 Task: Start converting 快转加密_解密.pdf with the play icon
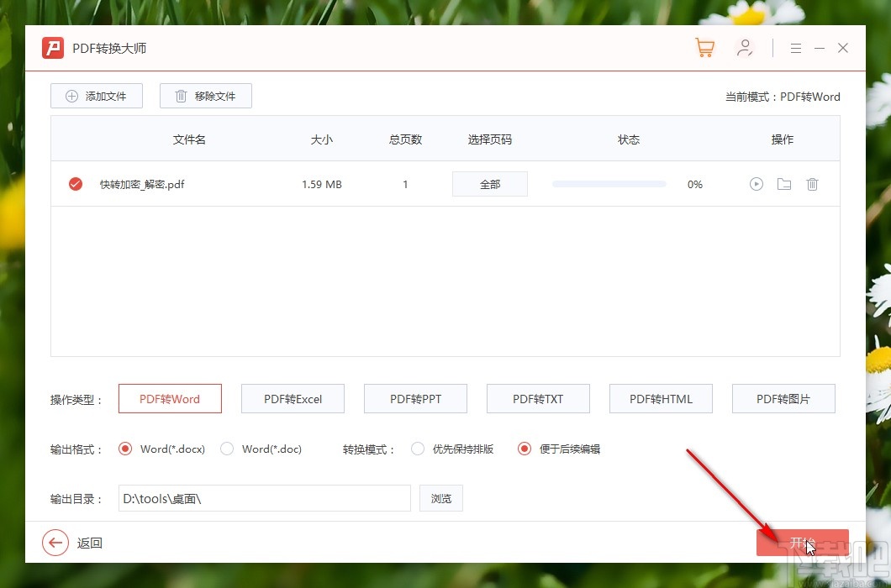(757, 184)
